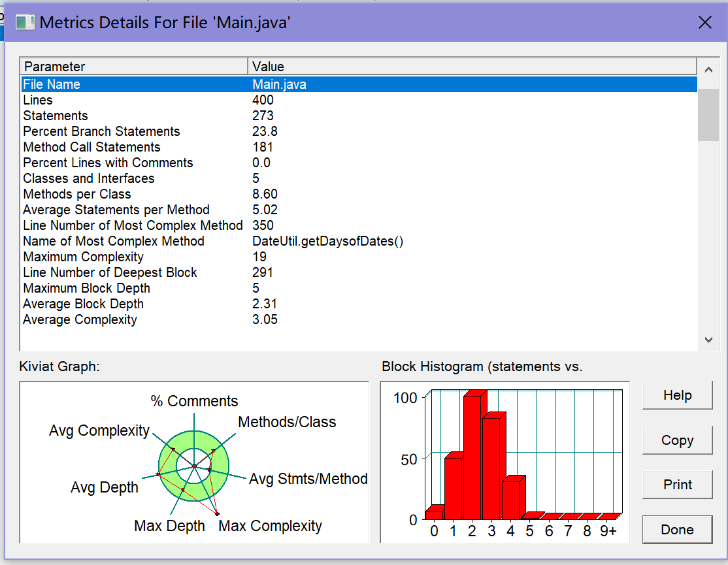Close the dialog with the Done button
The image size is (728, 565).
(678, 529)
